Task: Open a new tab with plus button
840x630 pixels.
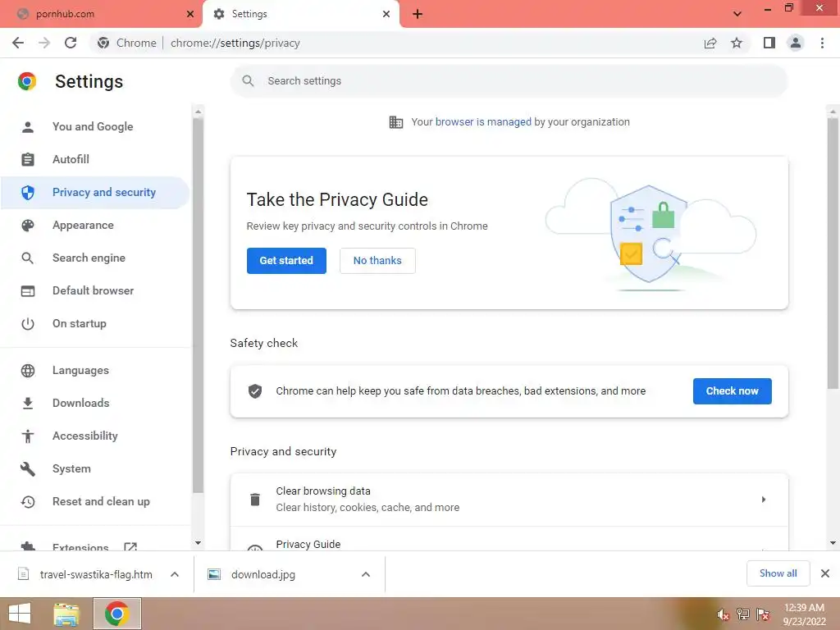Action: (418, 14)
